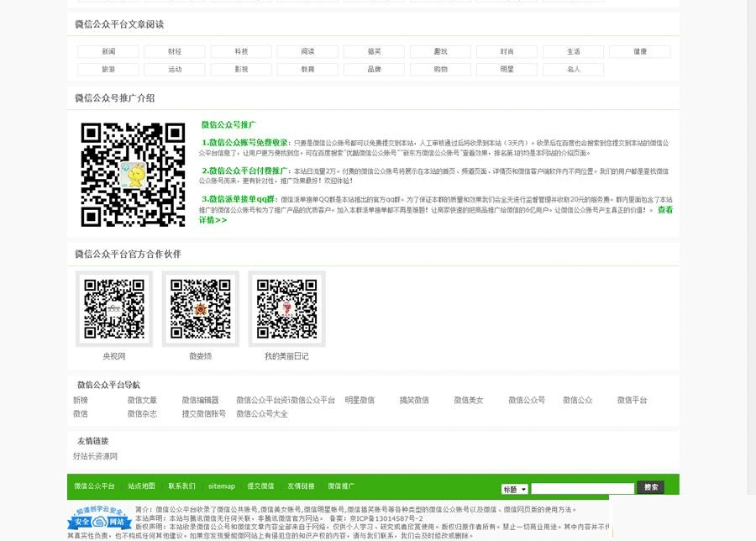Open the 央视网 partner text link
Image resolution: width=756 pixels, height=541 pixels.
(x=113, y=356)
